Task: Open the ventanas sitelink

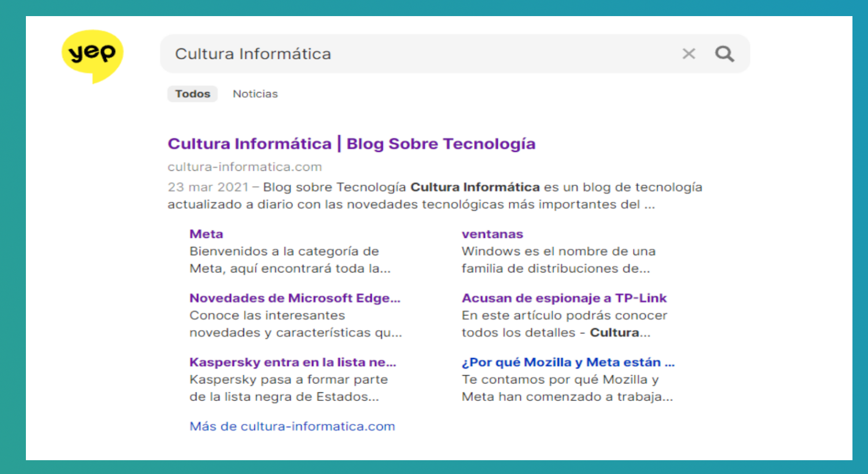Action: (492, 234)
